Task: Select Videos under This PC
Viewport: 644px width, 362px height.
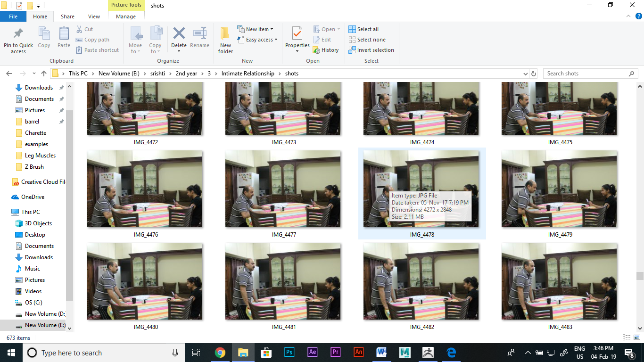Action: 33,291
